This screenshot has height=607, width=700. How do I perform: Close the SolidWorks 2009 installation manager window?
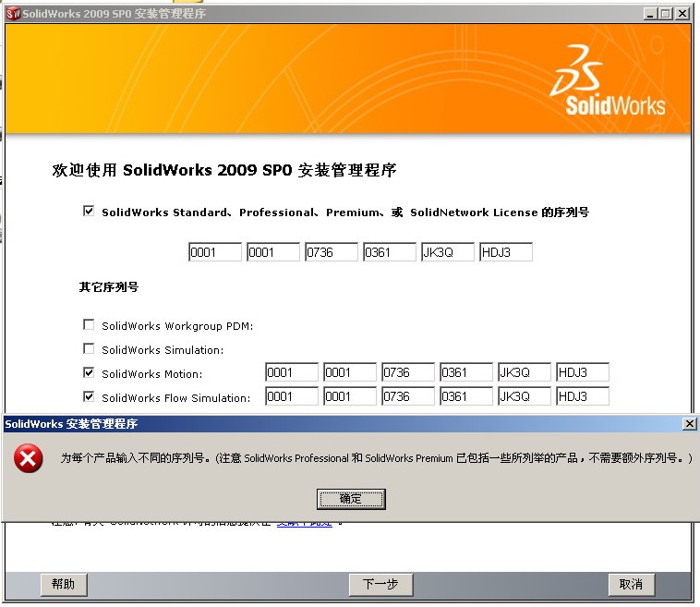point(682,14)
